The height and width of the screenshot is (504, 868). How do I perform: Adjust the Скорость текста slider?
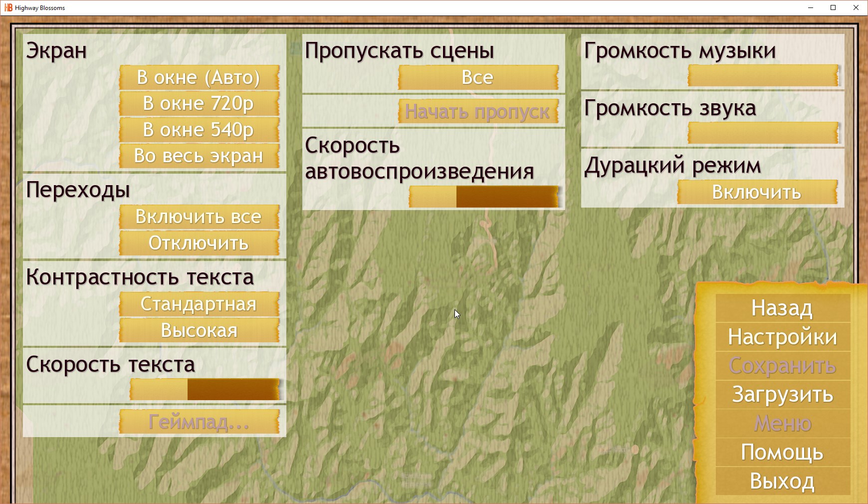(205, 389)
